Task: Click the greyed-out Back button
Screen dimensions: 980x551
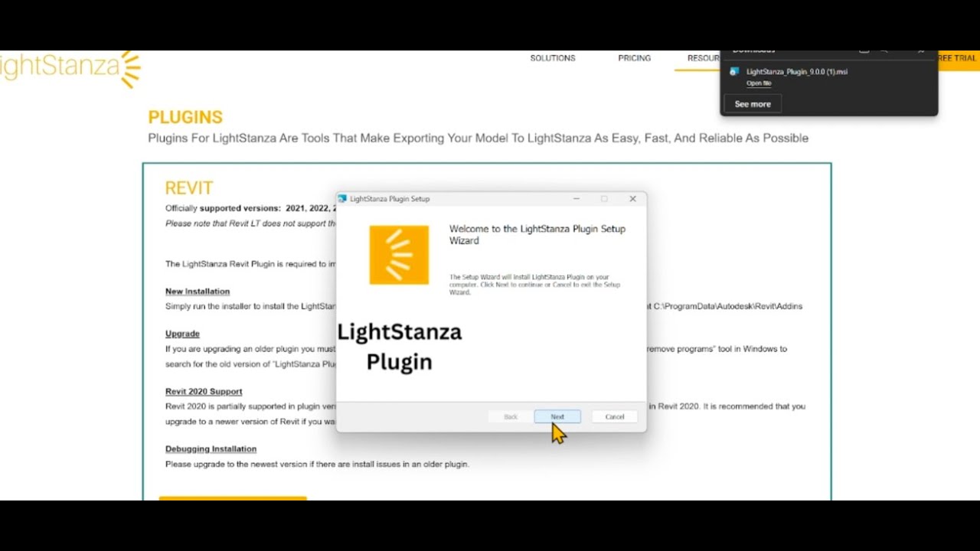Action: 511,416
